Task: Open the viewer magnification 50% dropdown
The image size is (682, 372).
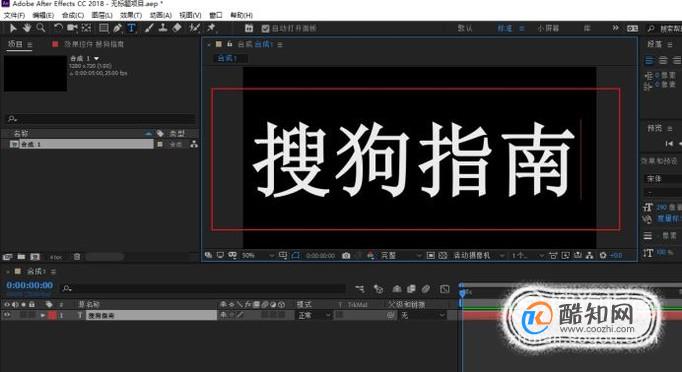Action: (x=257, y=255)
